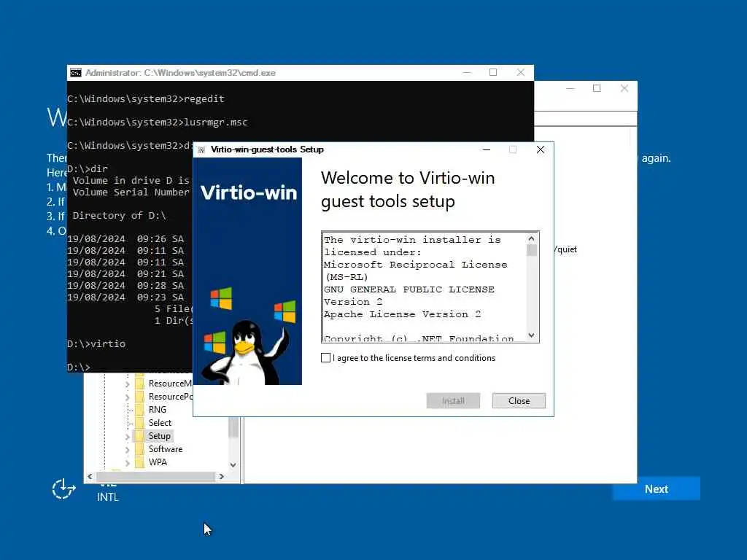The height and width of the screenshot is (560, 747).
Task: Click the cmd.exe title bar icon
Action: point(76,73)
